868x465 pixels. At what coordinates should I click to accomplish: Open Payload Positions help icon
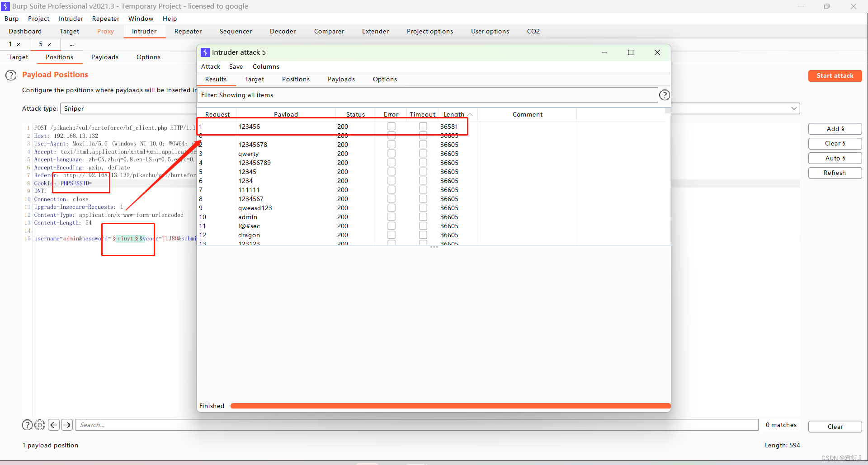click(11, 75)
